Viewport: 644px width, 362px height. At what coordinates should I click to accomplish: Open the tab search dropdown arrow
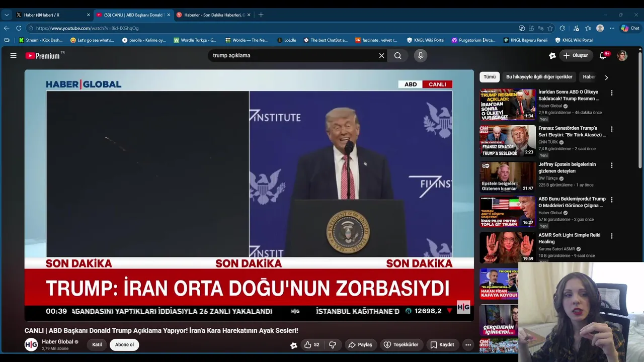pos(7,15)
